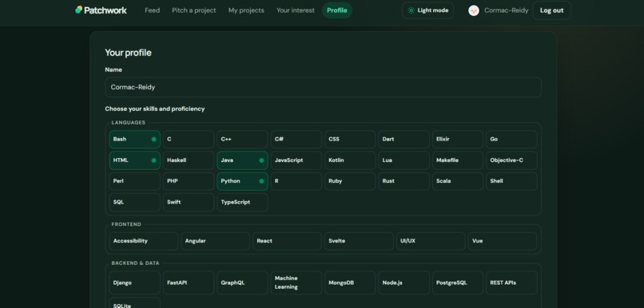Select the CSS skill chip
644x308 pixels.
[x=350, y=140]
